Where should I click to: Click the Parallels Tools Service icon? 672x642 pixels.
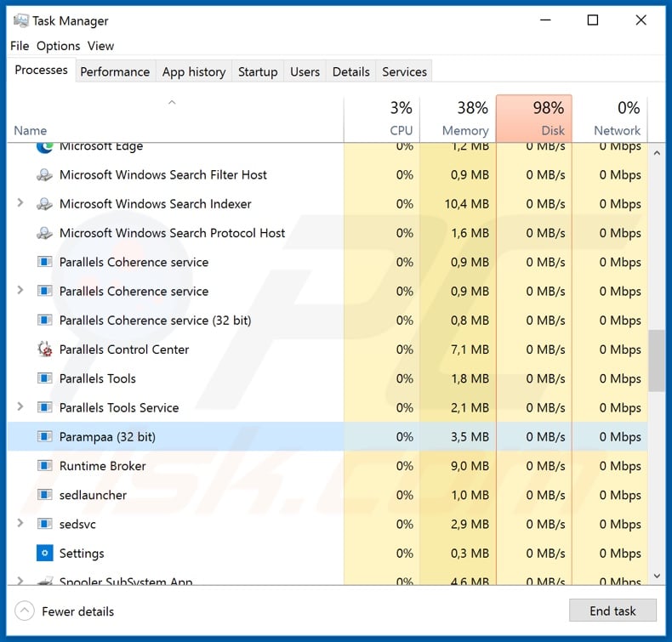pos(44,407)
